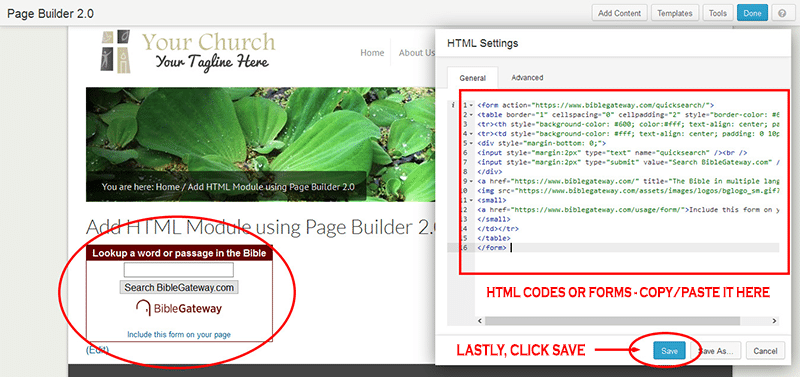This screenshot has width=800, height=377.
Task: Click the blue Done button
Action: [x=752, y=13]
